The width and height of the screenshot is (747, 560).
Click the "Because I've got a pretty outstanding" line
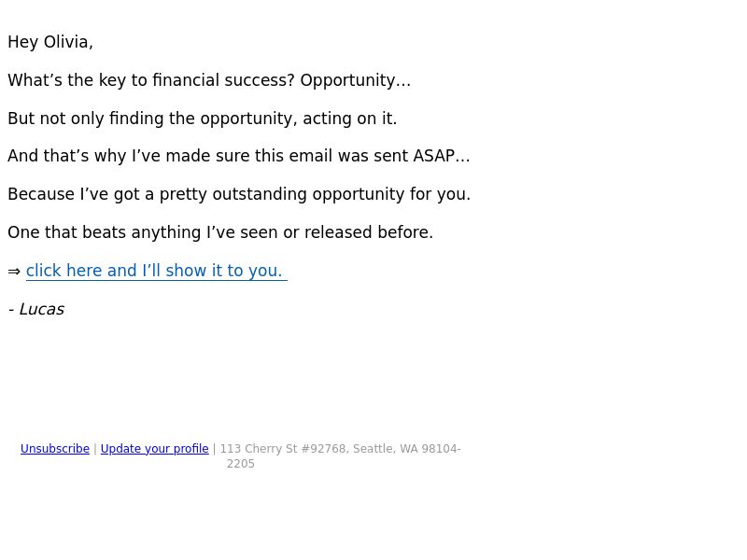239,194
